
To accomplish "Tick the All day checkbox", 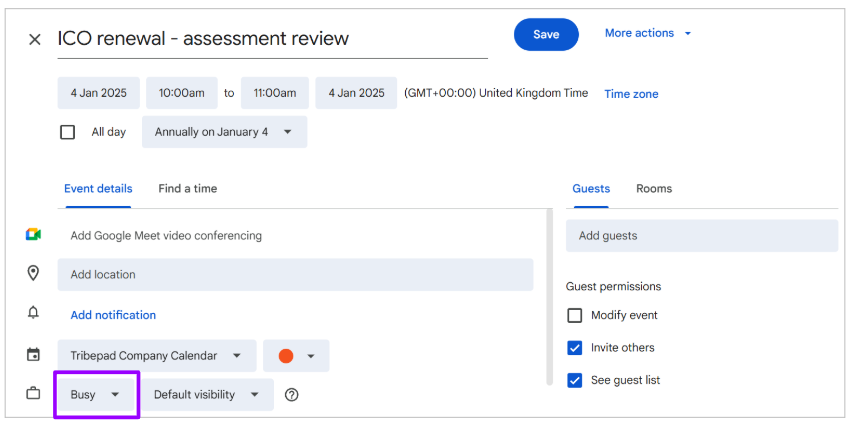I will pyautogui.click(x=67, y=132).
